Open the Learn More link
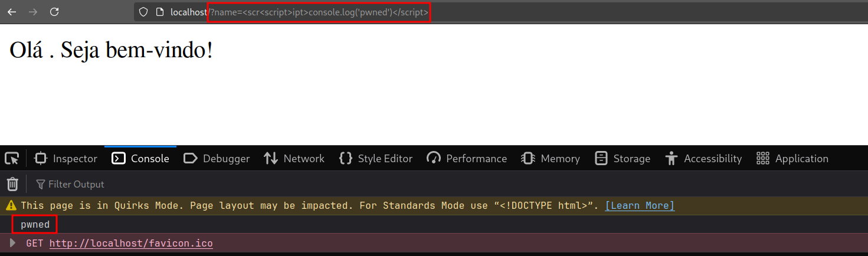The height and width of the screenshot is (256, 868). point(640,206)
